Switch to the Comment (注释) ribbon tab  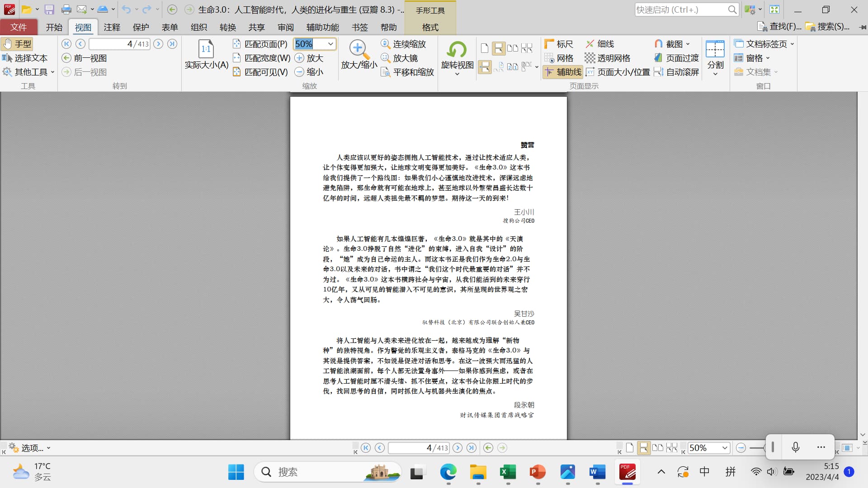112,28
